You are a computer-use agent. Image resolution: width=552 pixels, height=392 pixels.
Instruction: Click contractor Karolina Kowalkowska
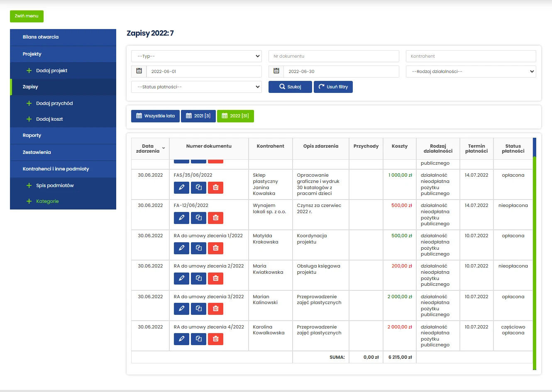coord(269,330)
